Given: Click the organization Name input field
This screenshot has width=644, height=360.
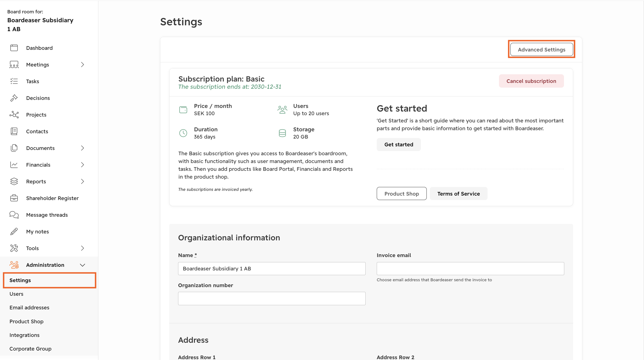Looking at the screenshot, I should [272, 268].
